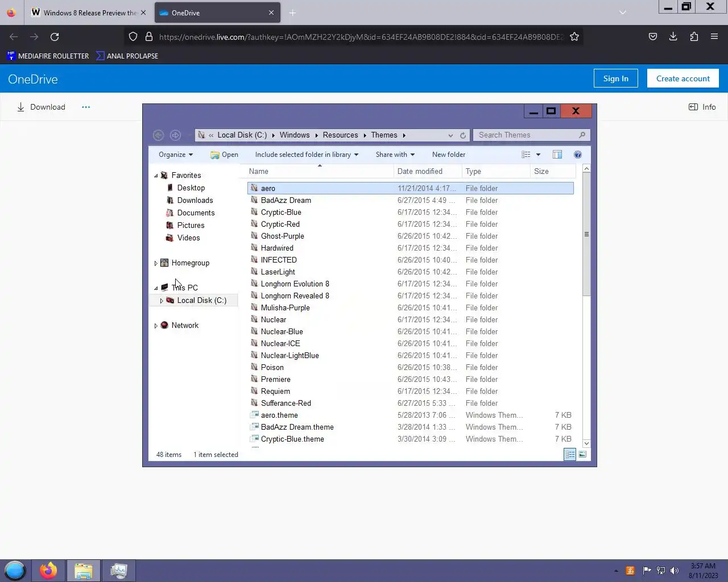The height and width of the screenshot is (582, 728).
Task: Reload the page in Firefox
Action: tap(55, 37)
